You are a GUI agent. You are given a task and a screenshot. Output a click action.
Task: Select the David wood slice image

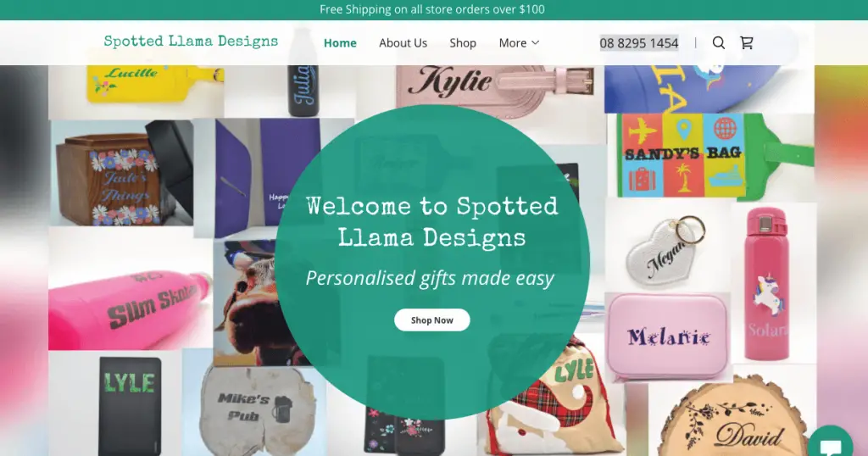732,419
